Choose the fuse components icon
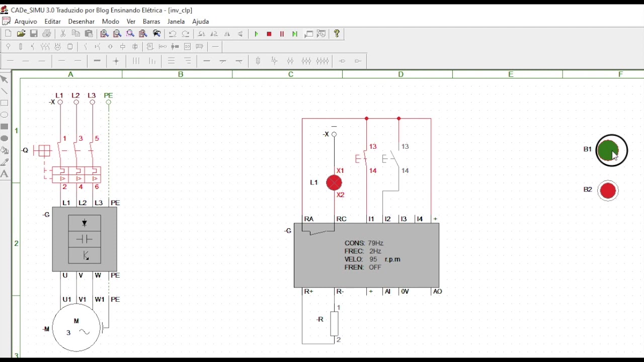This screenshot has width=644, height=362. [21, 47]
